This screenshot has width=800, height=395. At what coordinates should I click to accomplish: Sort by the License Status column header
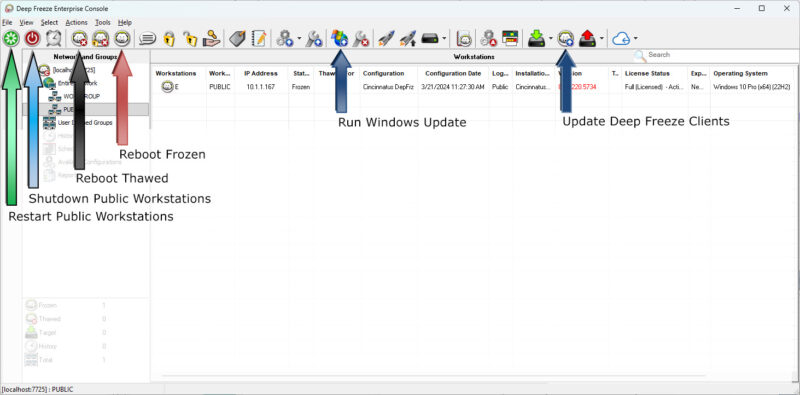[x=647, y=73]
